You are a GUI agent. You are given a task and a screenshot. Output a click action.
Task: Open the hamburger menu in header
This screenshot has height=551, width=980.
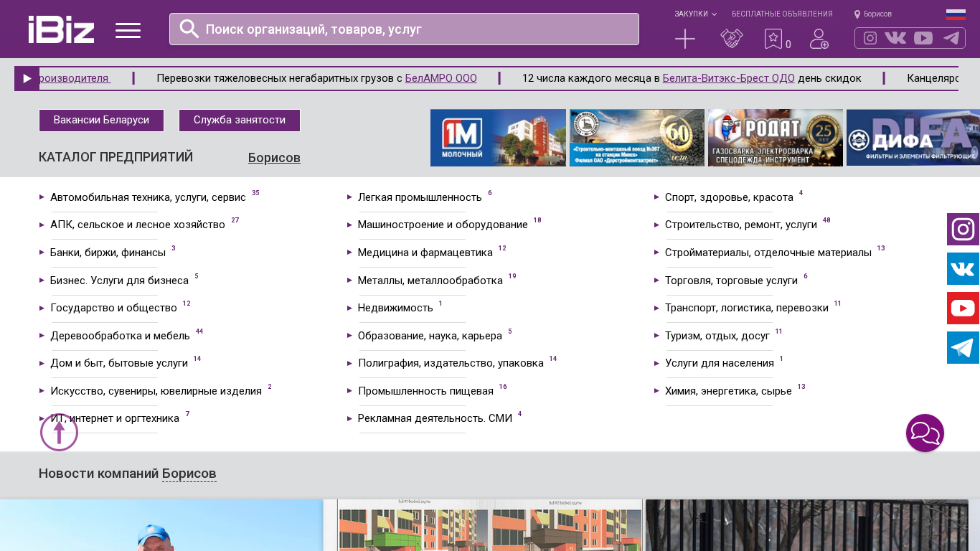tap(128, 30)
